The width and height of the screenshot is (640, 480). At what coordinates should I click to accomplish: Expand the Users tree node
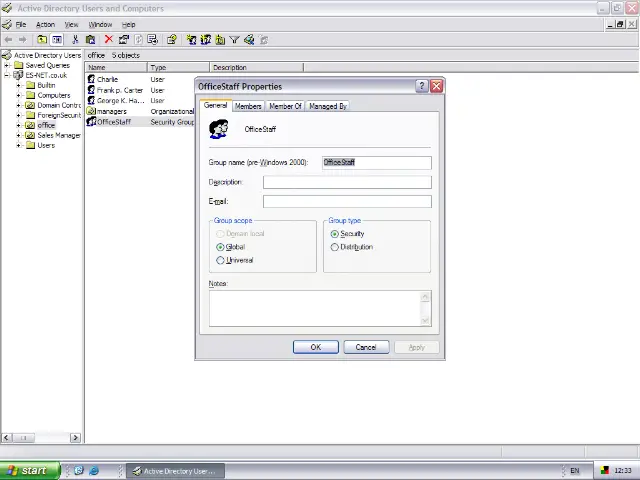[x=18, y=145]
